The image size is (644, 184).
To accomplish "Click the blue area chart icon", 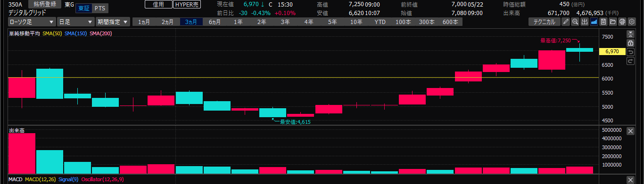I will coord(594,22).
